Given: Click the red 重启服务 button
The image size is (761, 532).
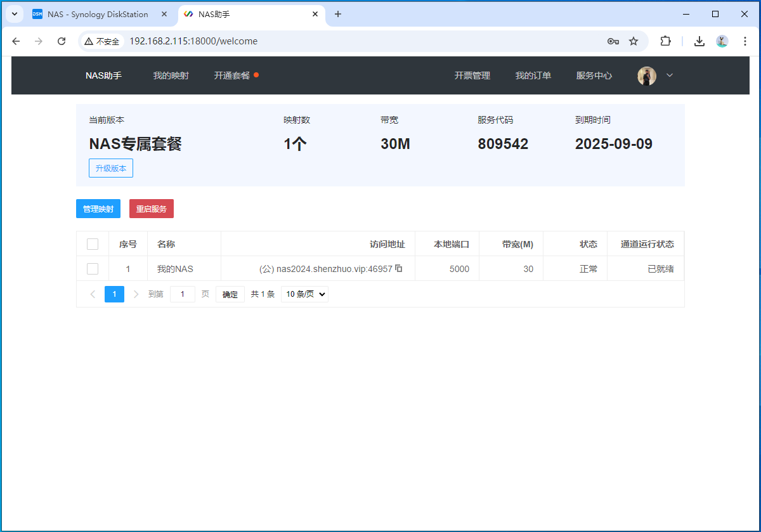Looking at the screenshot, I should [x=151, y=209].
